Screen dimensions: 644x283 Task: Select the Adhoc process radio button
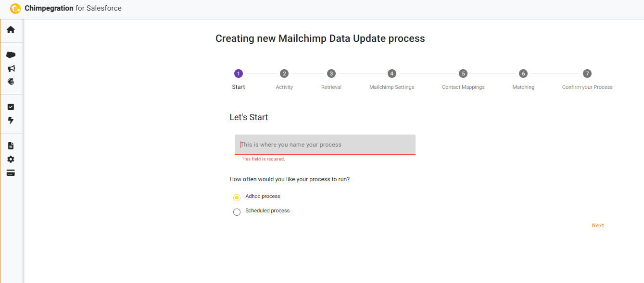coord(237,197)
